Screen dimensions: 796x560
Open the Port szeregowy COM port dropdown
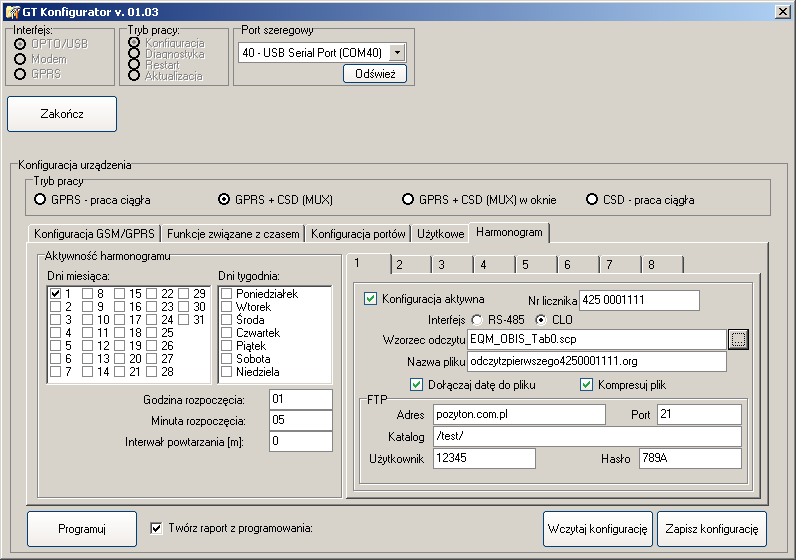pyautogui.click(x=397, y=52)
